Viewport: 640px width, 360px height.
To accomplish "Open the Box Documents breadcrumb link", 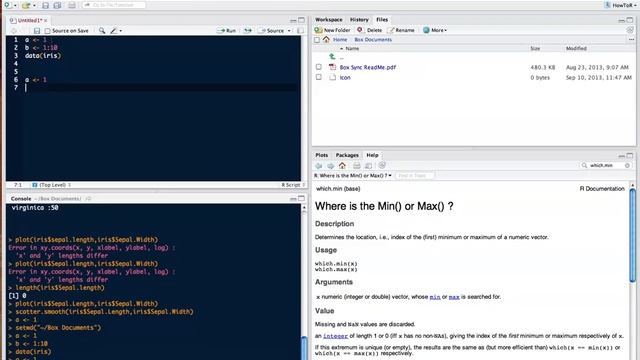I will coord(373,40).
